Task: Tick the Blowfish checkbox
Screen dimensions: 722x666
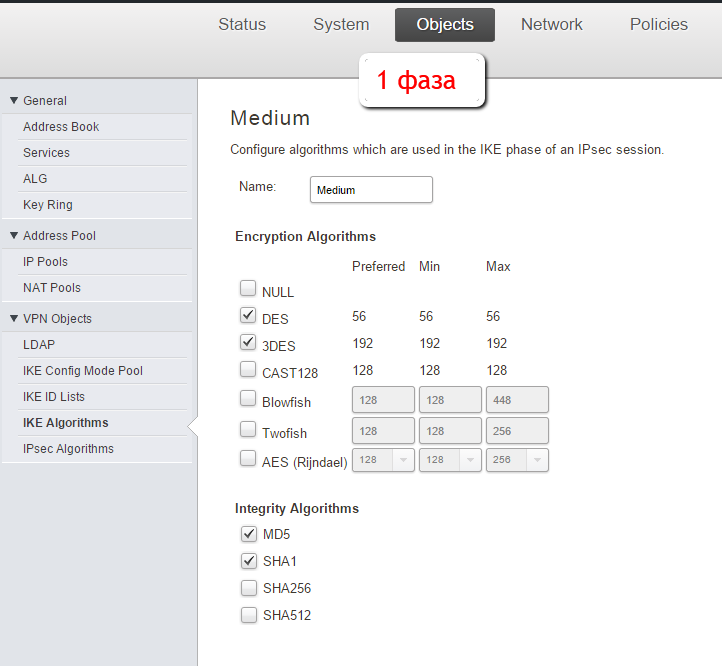Action: 248,399
